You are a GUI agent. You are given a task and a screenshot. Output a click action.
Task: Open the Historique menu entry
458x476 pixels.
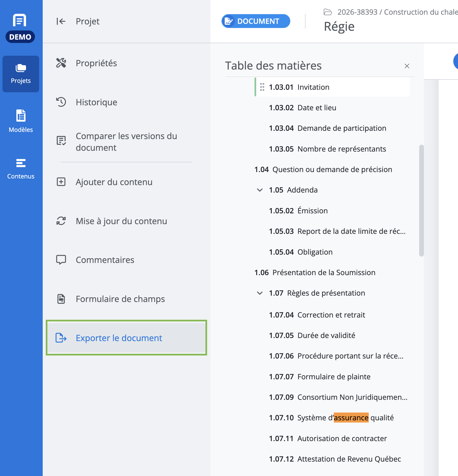pos(126,102)
